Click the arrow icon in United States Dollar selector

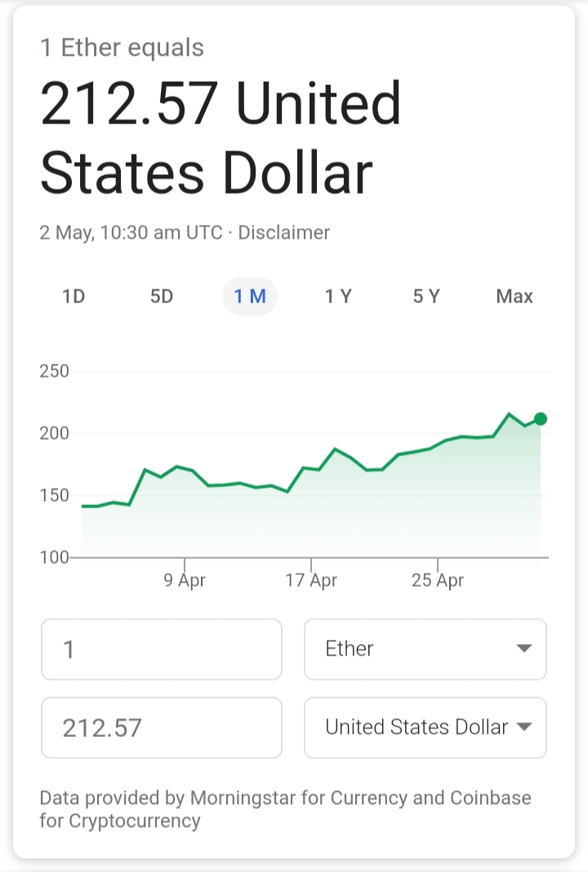point(524,727)
